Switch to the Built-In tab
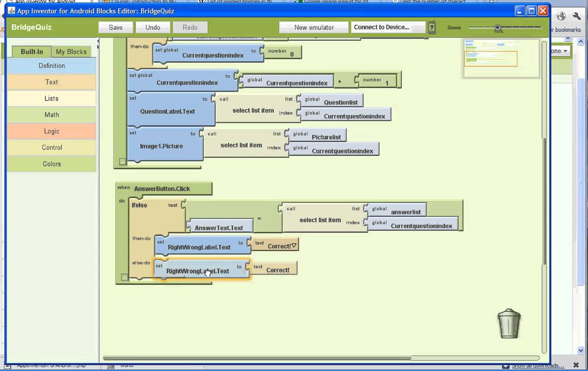The image size is (588, 371). [x=31, y=52]
